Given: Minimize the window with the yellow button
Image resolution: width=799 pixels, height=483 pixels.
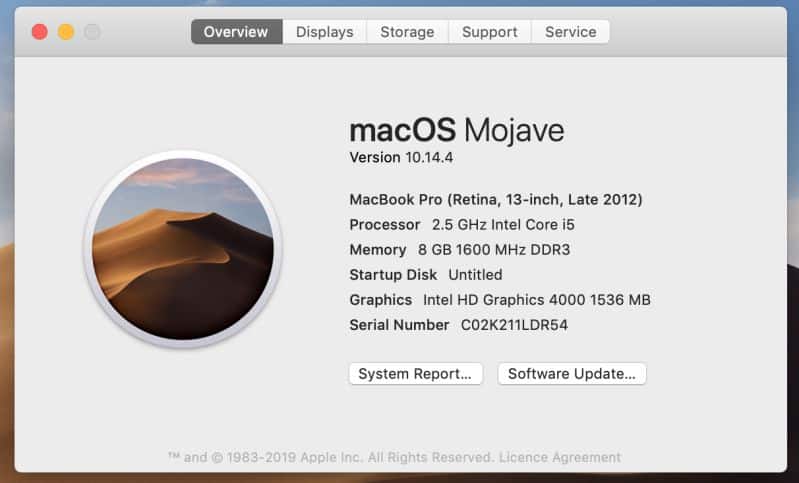Looking at the screenshot, I should tap(66, 32).
